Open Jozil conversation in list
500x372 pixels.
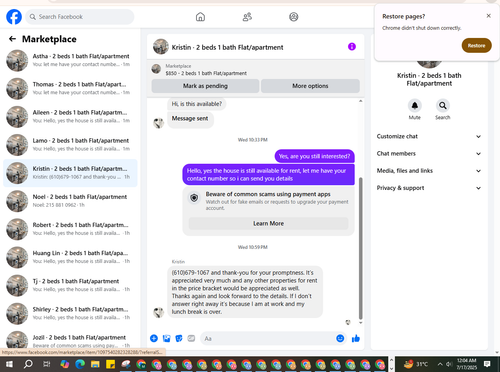[x=70, y=340]
